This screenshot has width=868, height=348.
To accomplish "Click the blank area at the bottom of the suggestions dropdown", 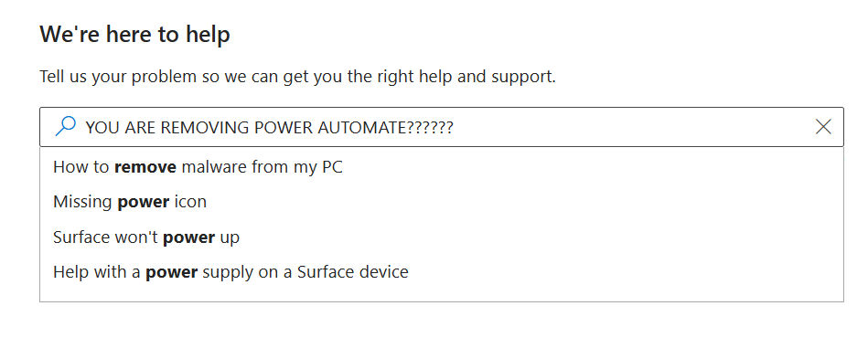I will (441, 296).
